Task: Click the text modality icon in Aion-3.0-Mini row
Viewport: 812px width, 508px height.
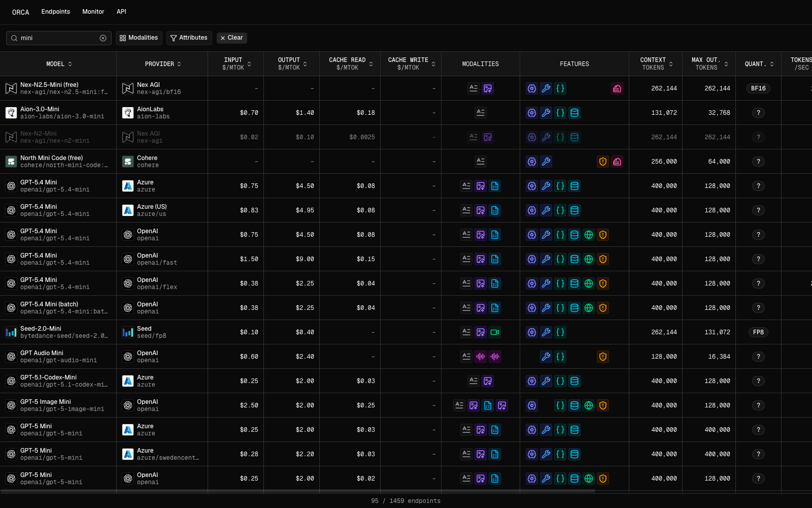Action: point(481,113)
